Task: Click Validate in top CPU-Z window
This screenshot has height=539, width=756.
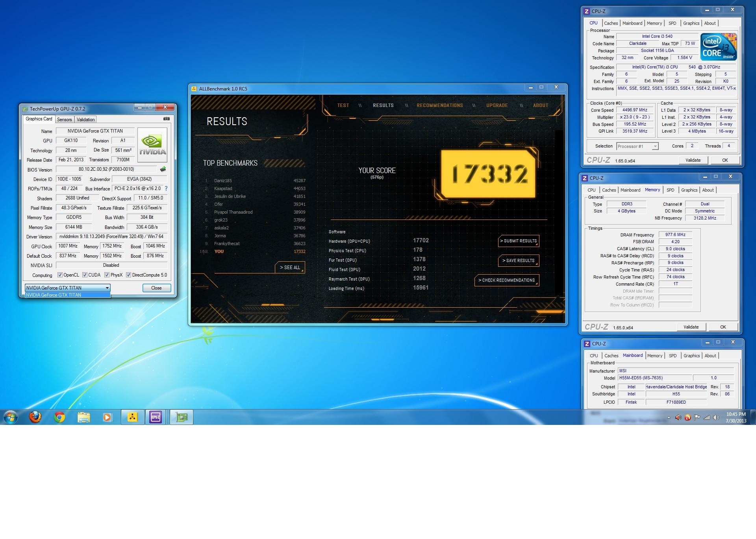Action: 693,160
